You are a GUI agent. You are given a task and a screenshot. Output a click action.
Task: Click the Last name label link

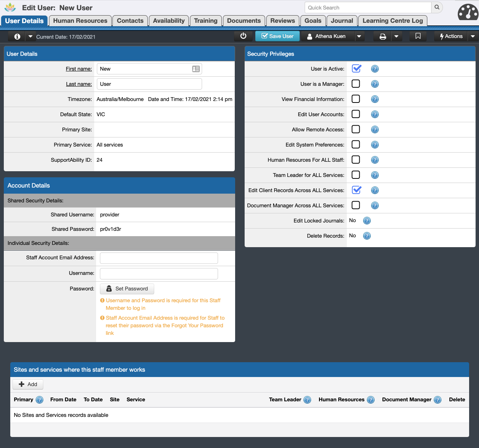(79, 84)
